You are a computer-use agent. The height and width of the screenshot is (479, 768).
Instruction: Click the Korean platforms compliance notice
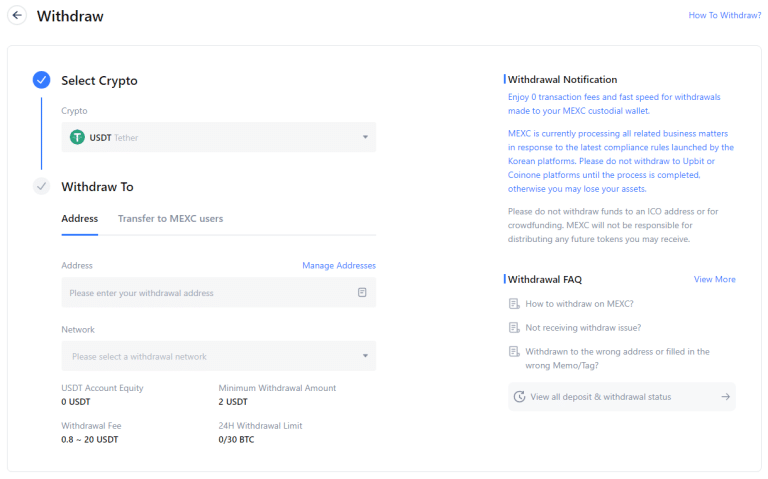621,161
